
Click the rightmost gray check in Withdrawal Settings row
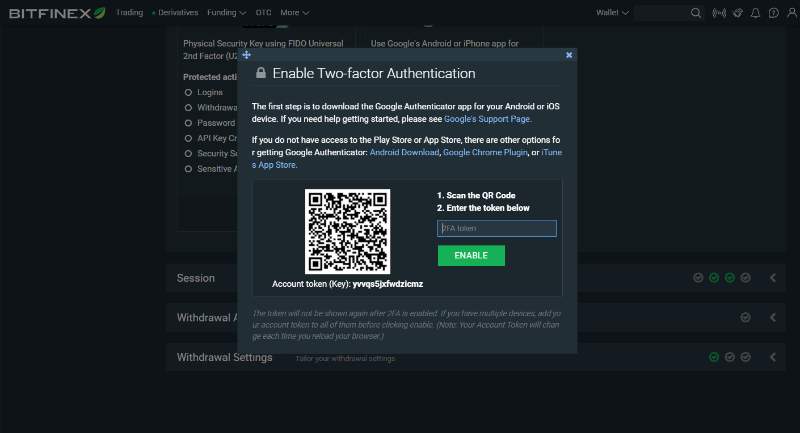tap(745, 357)
